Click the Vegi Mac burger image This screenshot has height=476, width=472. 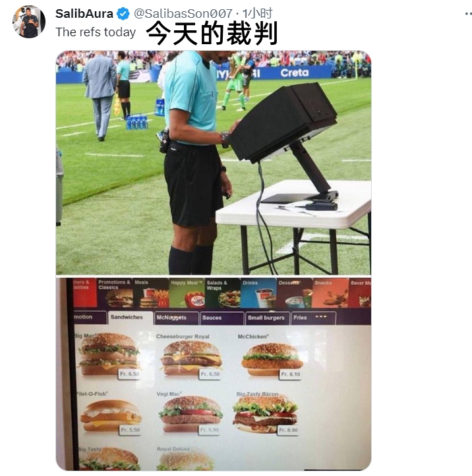pos(191,414)
